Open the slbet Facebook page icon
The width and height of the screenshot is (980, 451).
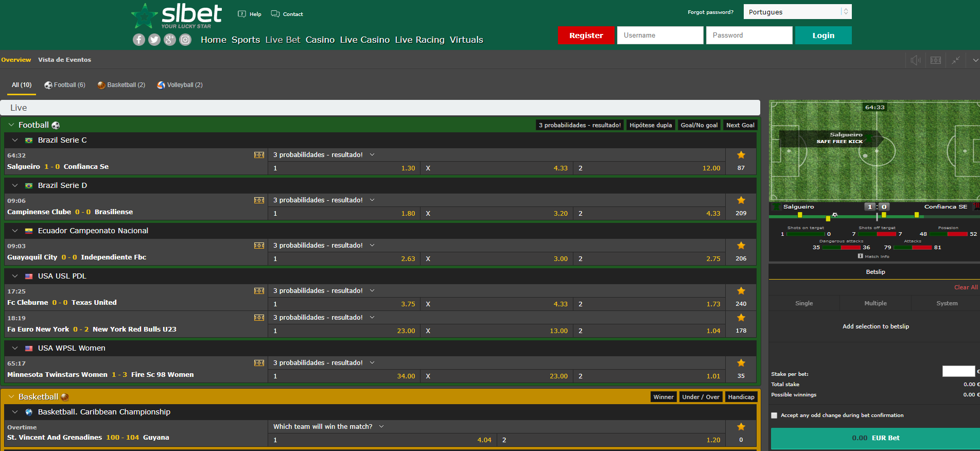[x=139, y=40]
